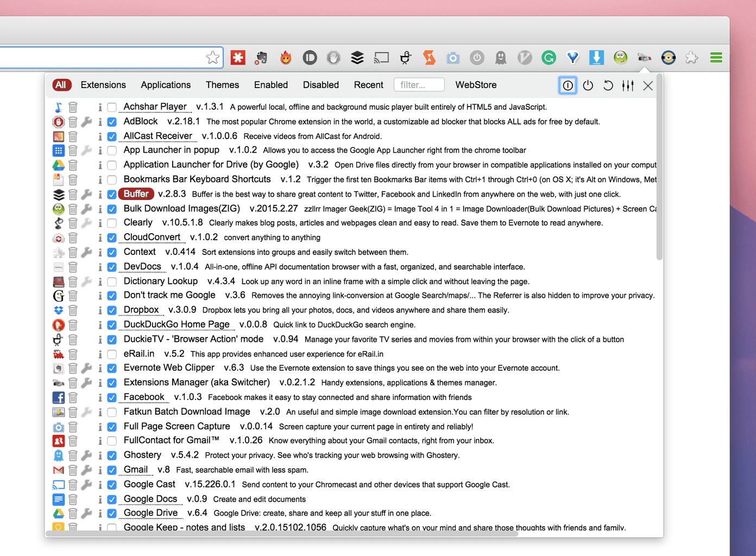The image size is (756, 556).
Task: Toggle the Buffer extension checkbox
Action: click(x=112, y=195)
